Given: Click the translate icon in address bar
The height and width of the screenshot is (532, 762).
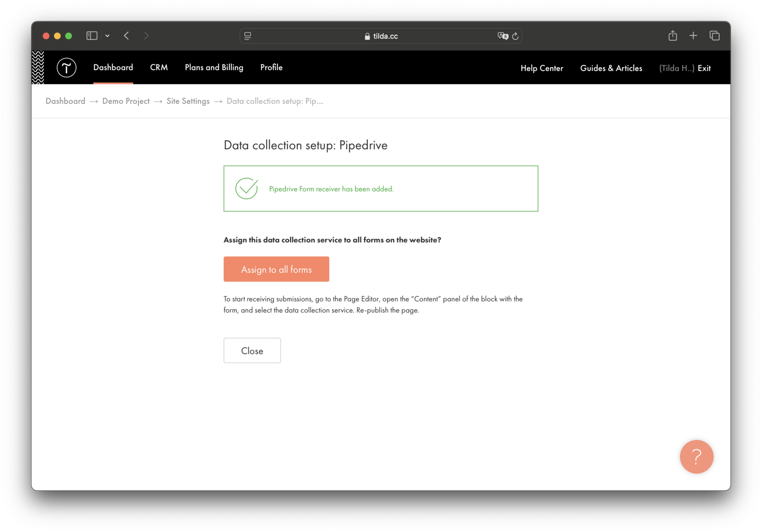Looking at the screenshot, I should pos(503,36).
